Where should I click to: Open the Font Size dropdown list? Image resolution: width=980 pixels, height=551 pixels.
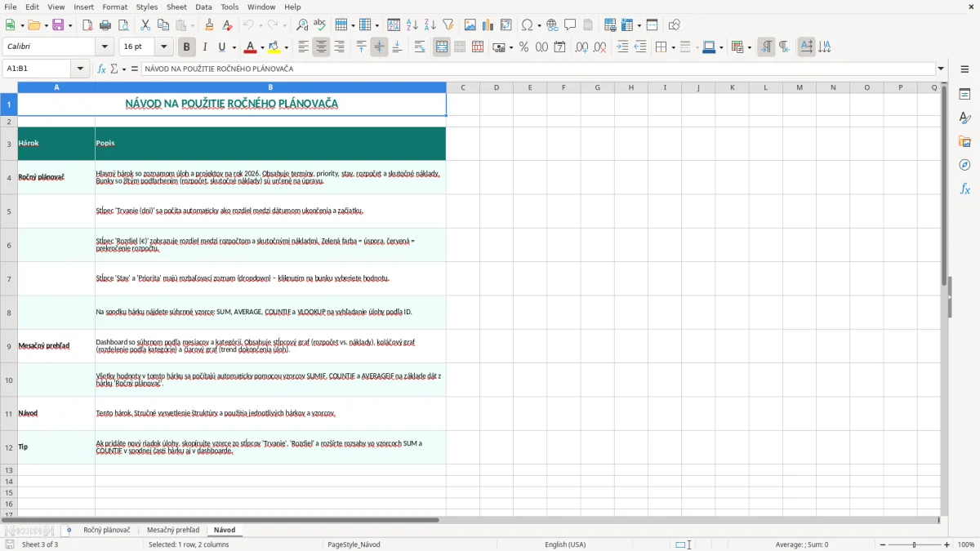pyautogui.click(x=163, y=47)
